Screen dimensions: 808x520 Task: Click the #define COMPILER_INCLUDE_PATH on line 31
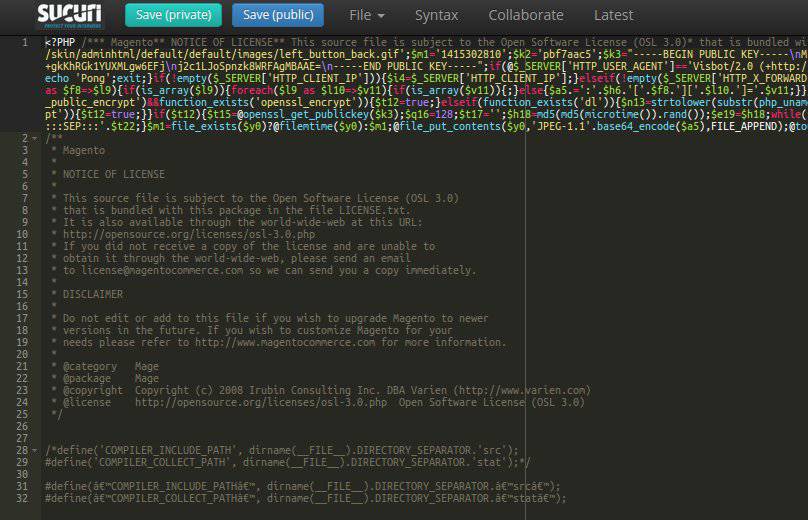click(302, 487)
